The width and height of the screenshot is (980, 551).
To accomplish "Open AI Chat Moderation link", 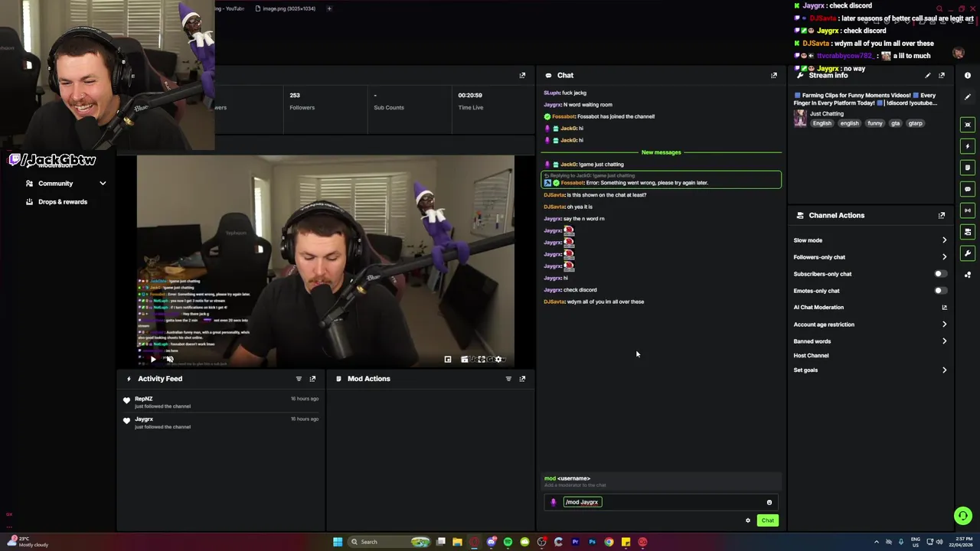I will (870, 308).
